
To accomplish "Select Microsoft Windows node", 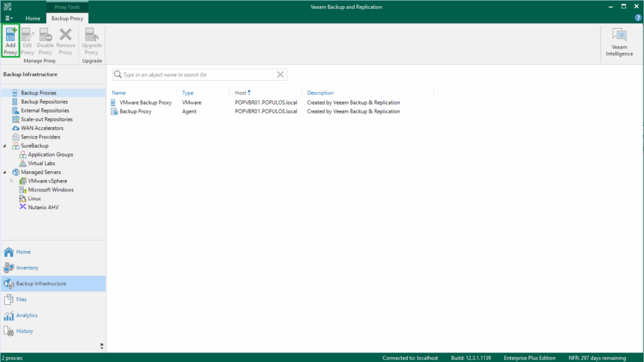I will click(50, 189).
